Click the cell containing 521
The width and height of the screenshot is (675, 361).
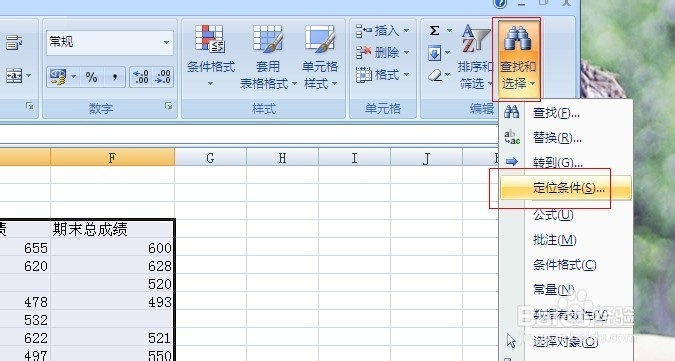pos(112,338)
